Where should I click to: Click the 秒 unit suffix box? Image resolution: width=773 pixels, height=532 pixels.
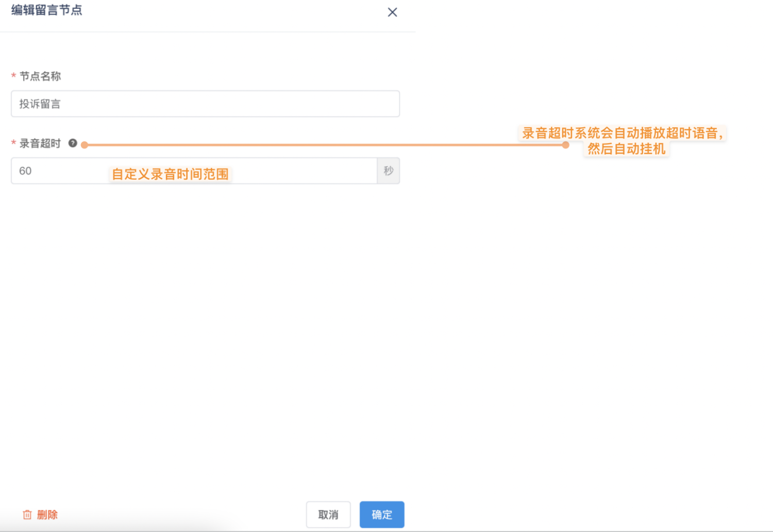pyautogui.click(x=388, y=171)
